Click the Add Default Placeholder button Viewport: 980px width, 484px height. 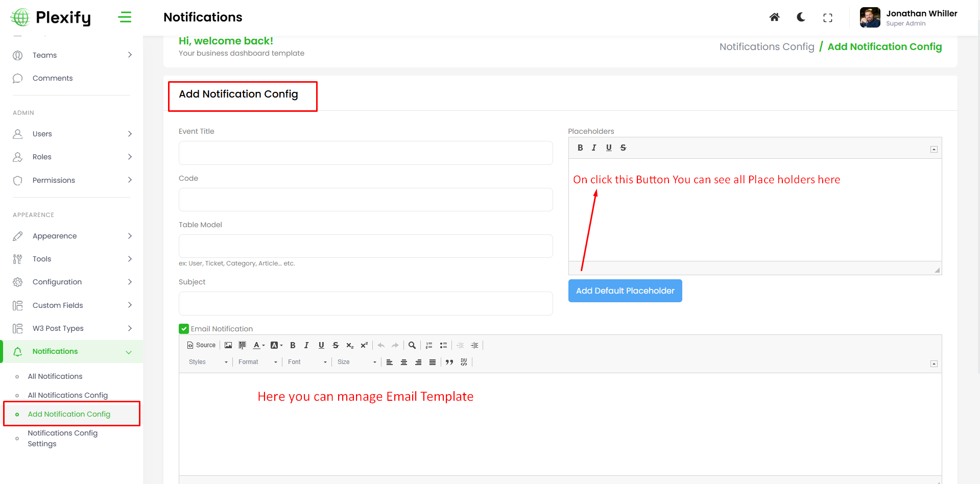pyautogui.click(x=625, y=291)
